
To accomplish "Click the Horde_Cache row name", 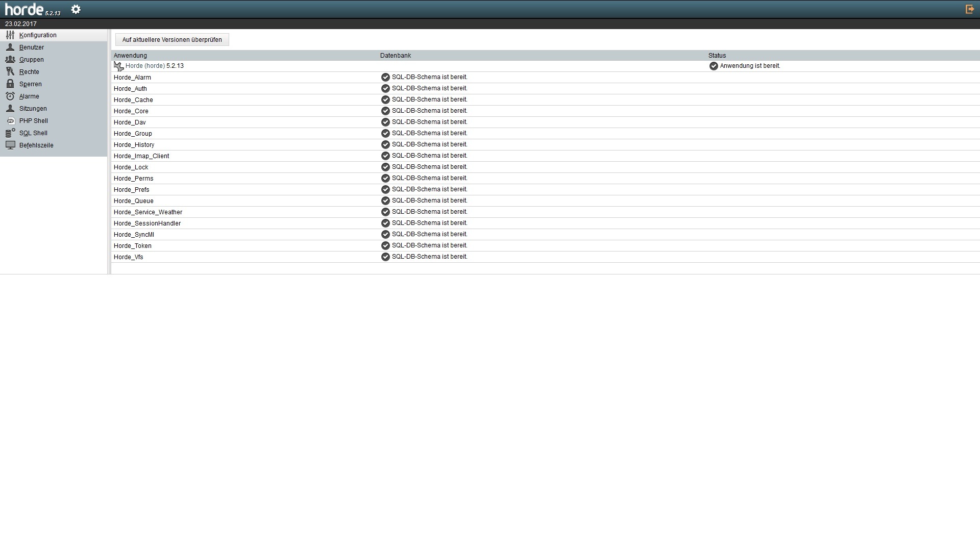I will tap(133, 100).
